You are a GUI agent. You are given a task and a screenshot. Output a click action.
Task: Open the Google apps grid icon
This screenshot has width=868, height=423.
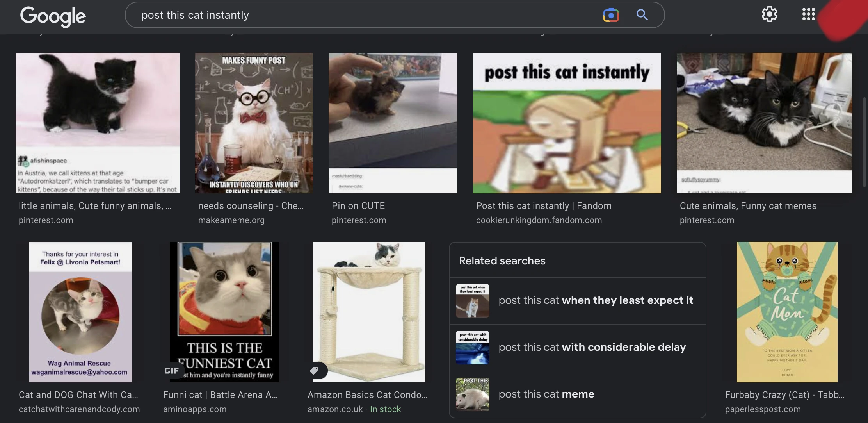[x=808, y=14]
